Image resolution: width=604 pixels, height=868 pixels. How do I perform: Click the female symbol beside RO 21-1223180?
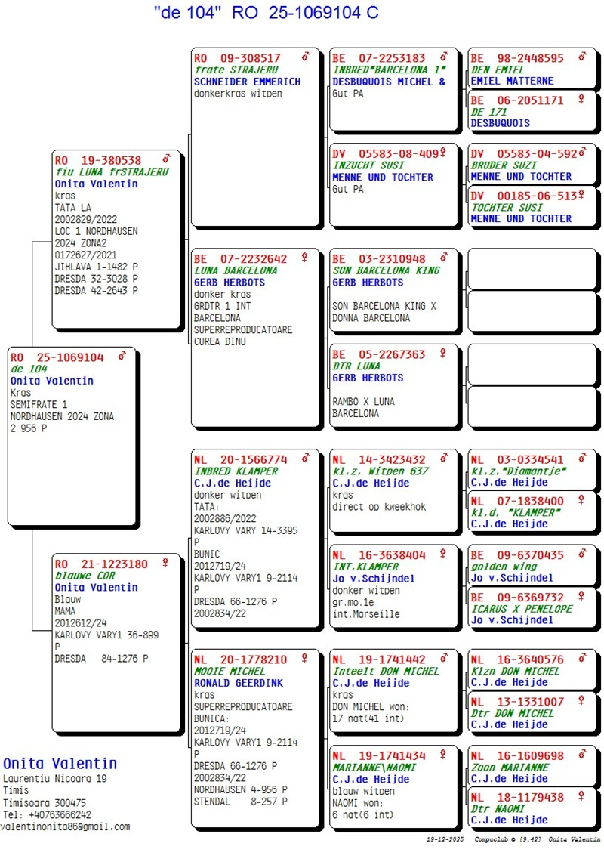(x=165, y=563)
